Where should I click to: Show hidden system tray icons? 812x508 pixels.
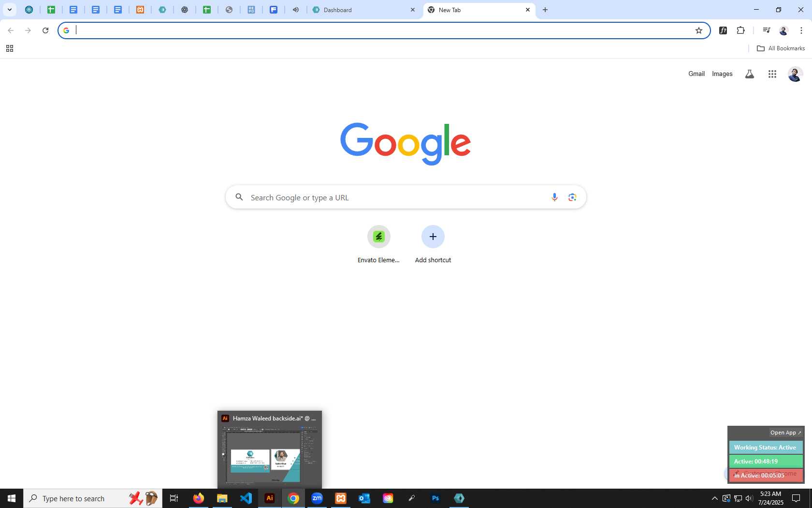pos(715,498)
